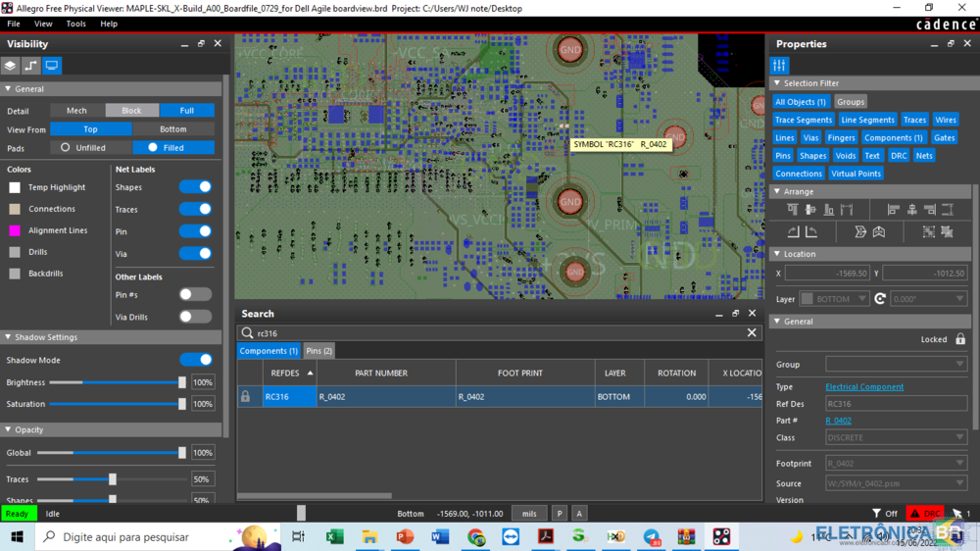Collapse the Shadow Settings section
The image size is (980, 551).
click(x=9, y=337)
